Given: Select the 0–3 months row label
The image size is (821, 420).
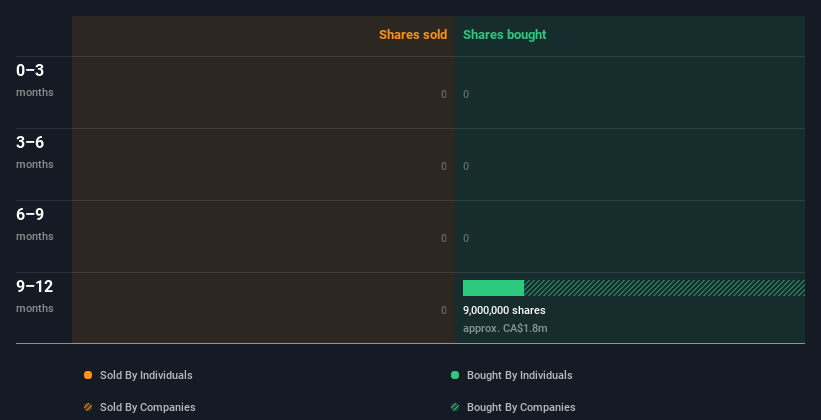Looking at the screenshot, I should click(35, 80).
